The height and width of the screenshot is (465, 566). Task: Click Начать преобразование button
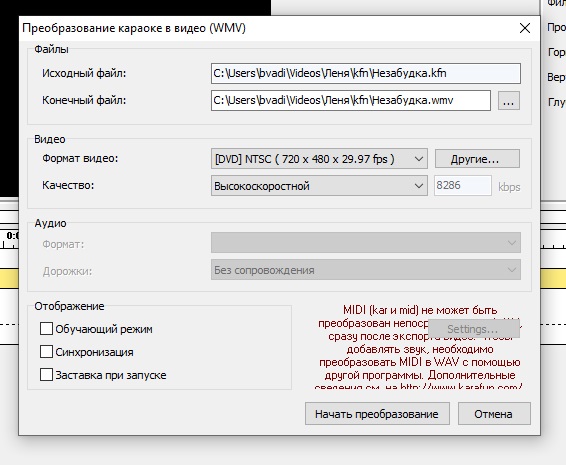(x=377, y=414)
